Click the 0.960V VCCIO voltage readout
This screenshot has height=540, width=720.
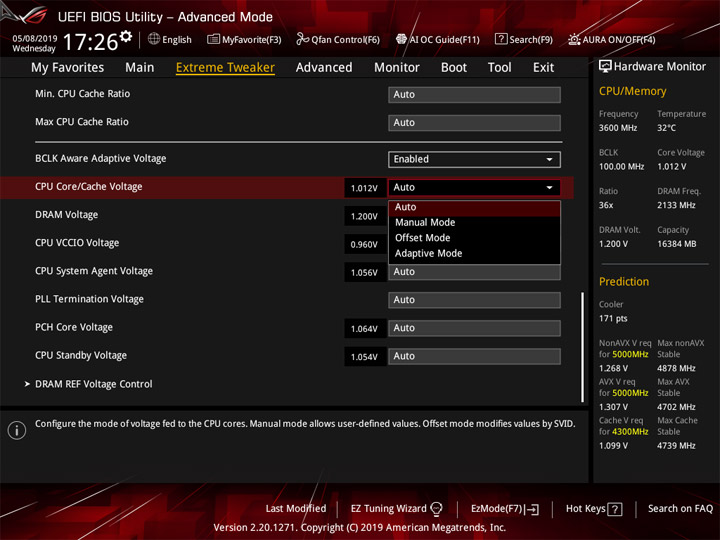click(x=365, y=244)
